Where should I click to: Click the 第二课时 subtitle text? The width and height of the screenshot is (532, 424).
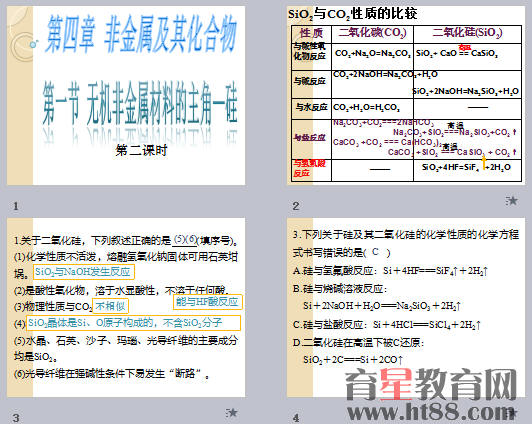click(141, 150)
